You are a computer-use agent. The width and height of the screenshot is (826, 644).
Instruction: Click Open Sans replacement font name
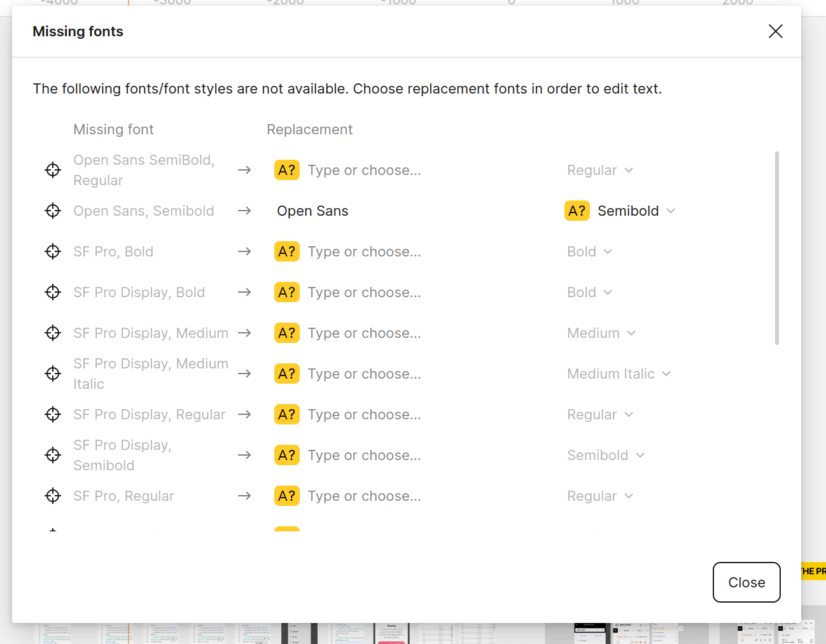tap(312, 211)
